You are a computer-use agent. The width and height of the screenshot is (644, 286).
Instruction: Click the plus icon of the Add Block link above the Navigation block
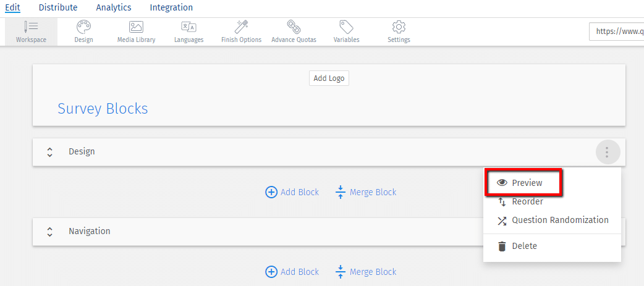pos(271,192)
